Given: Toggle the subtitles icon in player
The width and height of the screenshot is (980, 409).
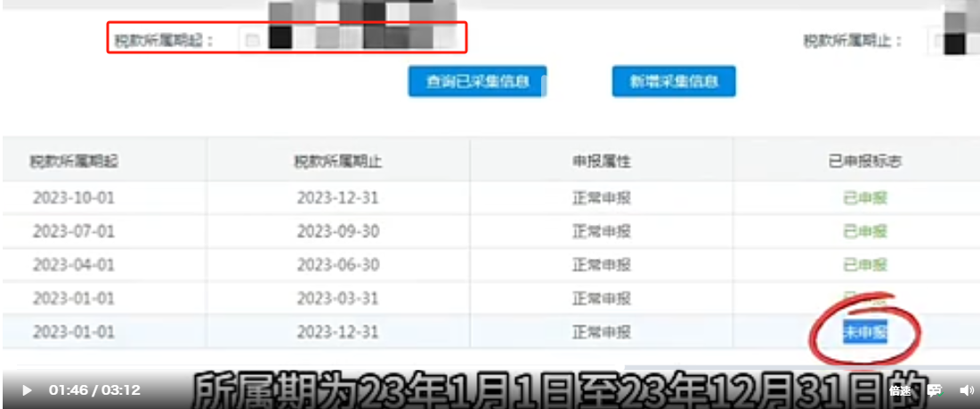Looking at the screenshot, I should pyautogui.click(x=935, y=390).
